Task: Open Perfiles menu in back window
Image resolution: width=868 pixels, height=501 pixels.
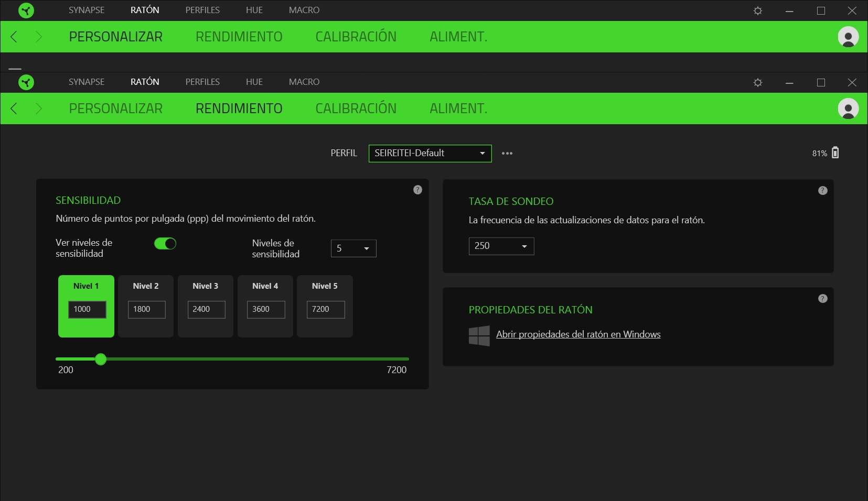Action: coord(202,10)
